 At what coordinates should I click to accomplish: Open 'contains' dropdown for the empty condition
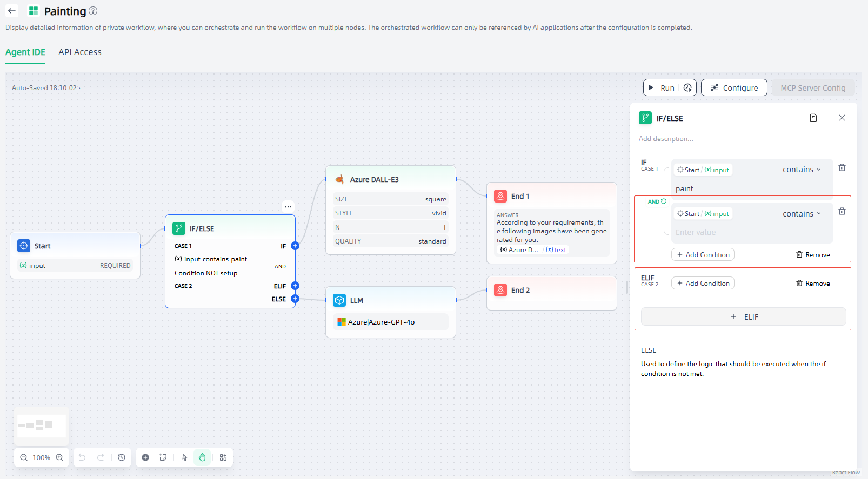pyautogui.click(x=802, y=214)
